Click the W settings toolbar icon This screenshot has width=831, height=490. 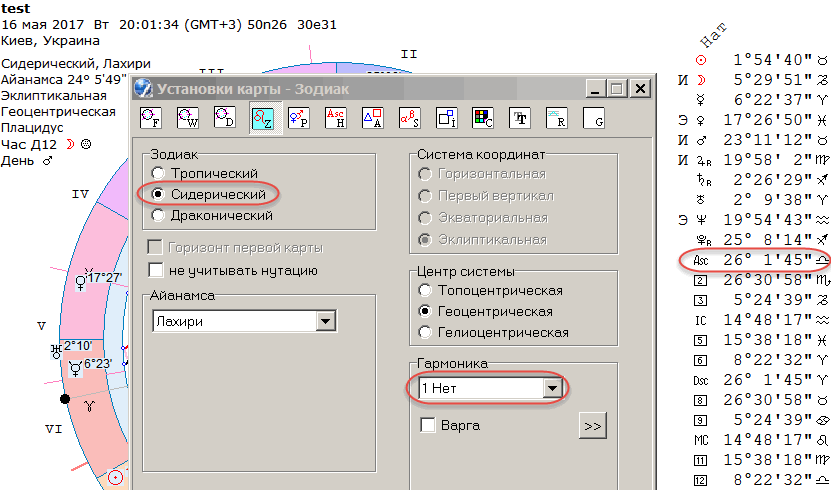[x=188, y=119]
